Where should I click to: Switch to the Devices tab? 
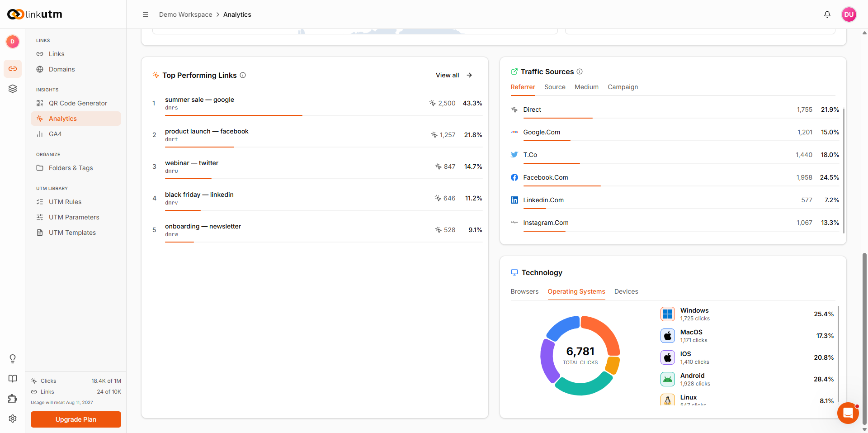(x=626, y=291)
